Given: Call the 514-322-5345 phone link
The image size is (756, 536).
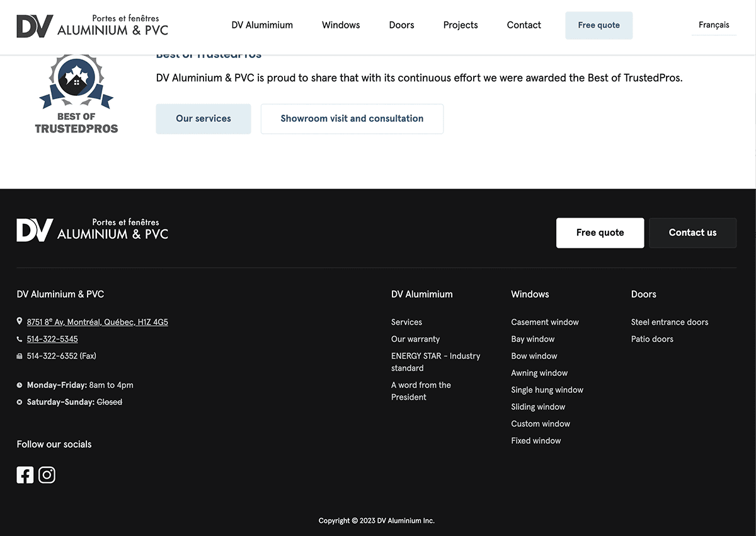Looking at the screenshot, I should click(52, 339).
